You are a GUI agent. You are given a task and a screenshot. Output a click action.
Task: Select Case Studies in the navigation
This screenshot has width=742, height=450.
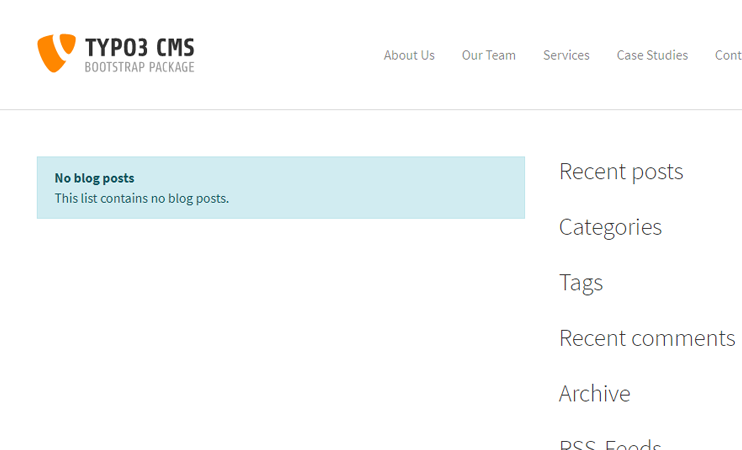coord(652,55)
